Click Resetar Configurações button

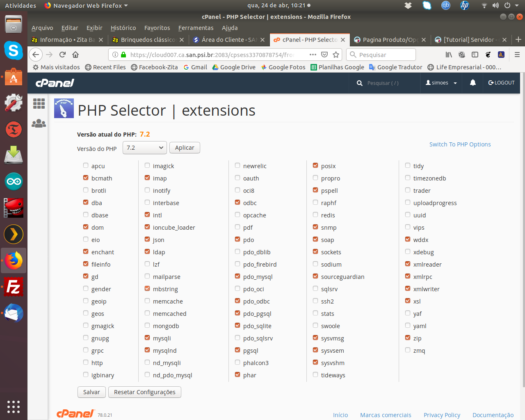click(145, 392)
